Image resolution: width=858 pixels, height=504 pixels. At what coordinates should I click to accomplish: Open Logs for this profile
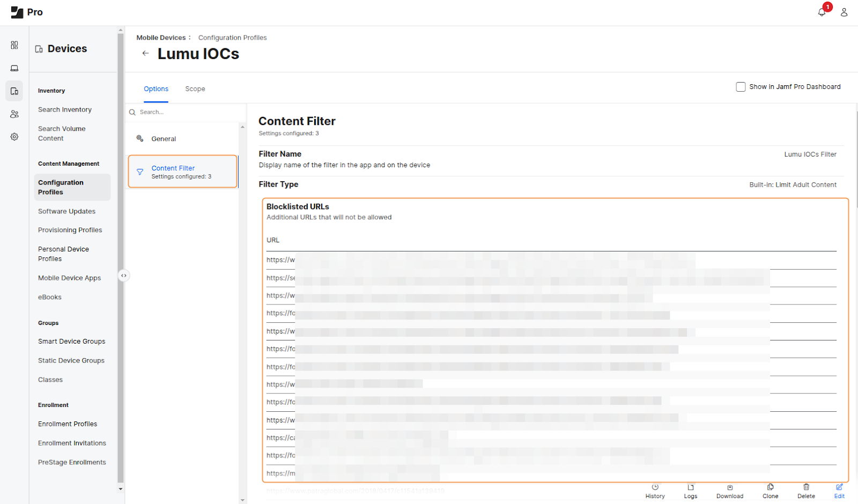pyautogui.click(x=690, y=491)
